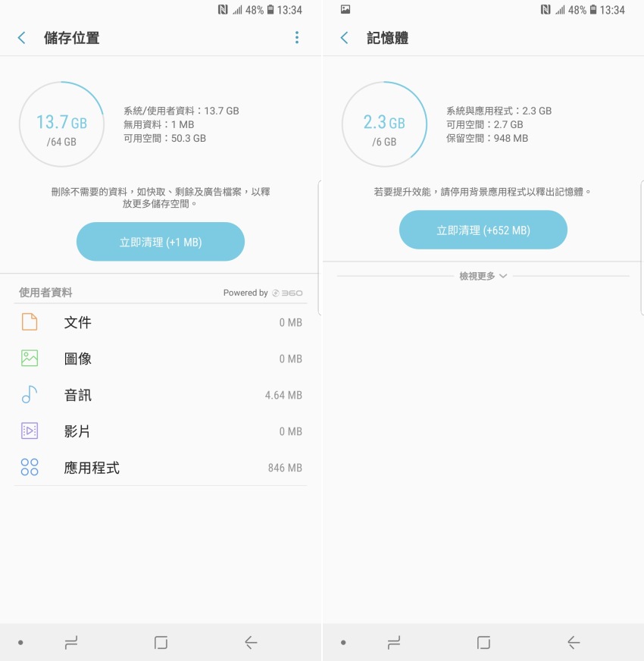Open recent apps on the memory screen

coord(394,643)
